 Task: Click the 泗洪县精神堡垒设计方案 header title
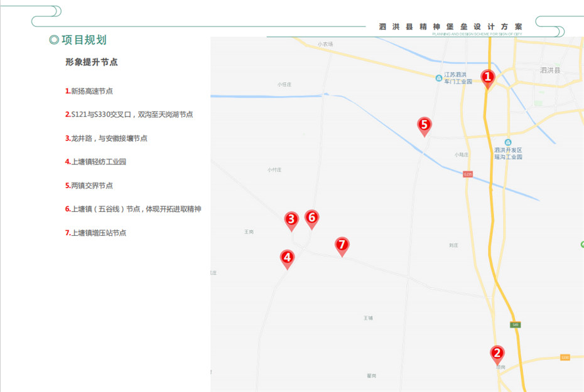[x=450, y=27]
